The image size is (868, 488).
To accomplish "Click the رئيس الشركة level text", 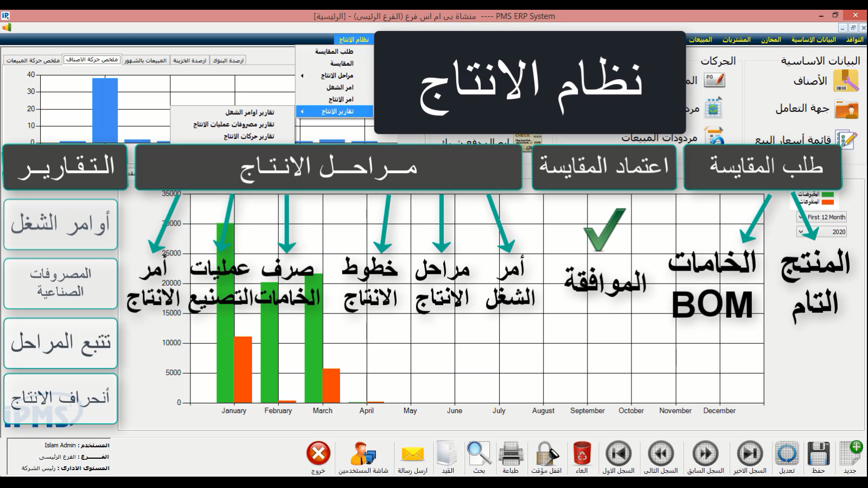I will tap(39, 468).
